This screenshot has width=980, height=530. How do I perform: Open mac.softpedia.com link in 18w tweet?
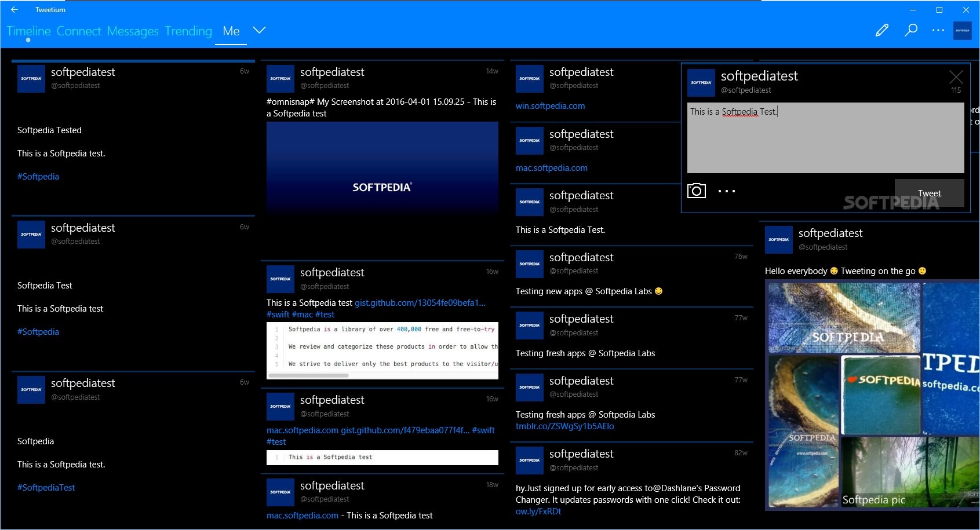303,516
